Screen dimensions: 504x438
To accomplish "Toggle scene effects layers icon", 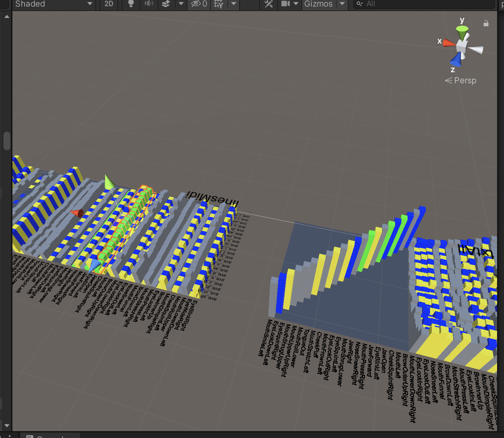I will [x=166, y=4].
